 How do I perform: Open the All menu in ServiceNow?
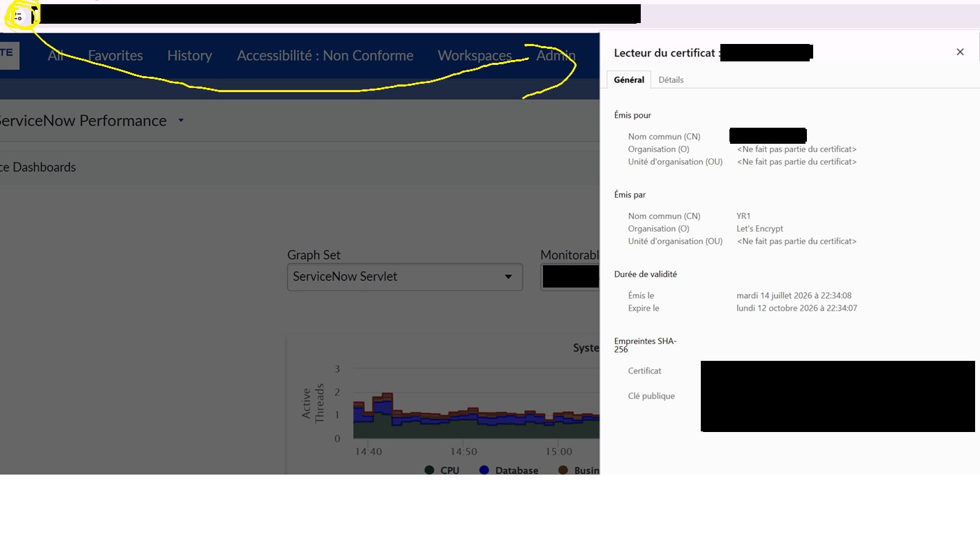(x=56, y=56)
